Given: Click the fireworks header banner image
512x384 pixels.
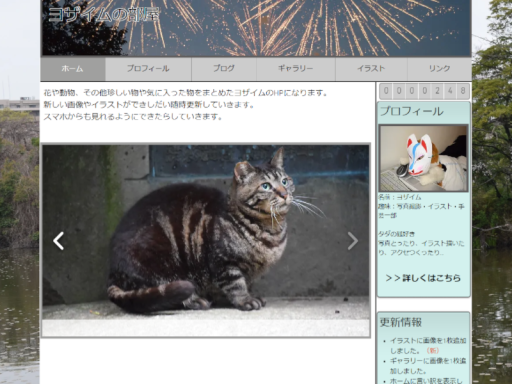Looking at the screenshot, I should point(256,28).
